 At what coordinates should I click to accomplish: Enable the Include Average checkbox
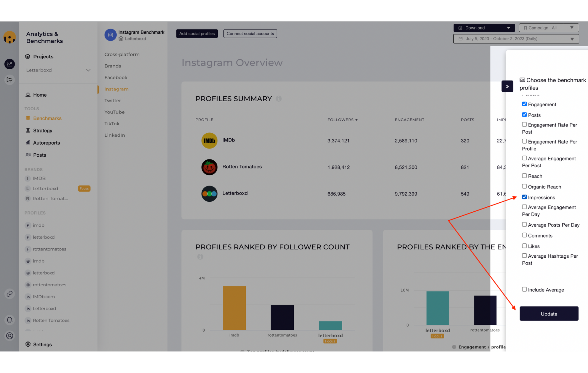pyautogui.click(x=524, y=289)
